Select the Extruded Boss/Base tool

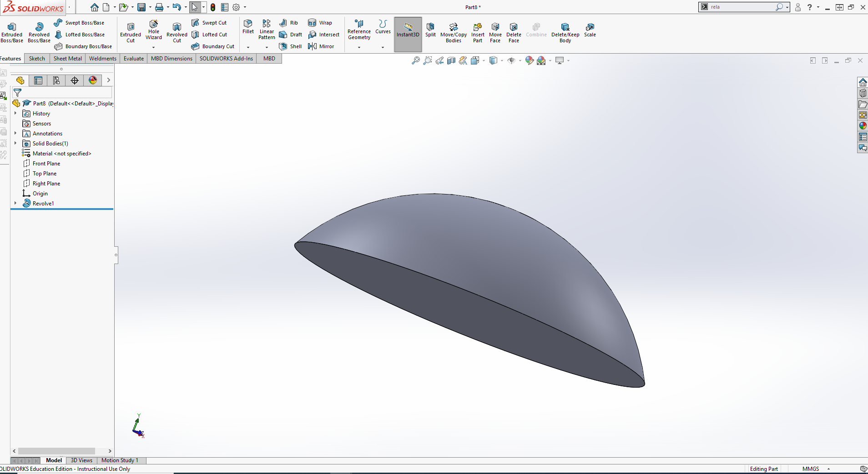12,32
